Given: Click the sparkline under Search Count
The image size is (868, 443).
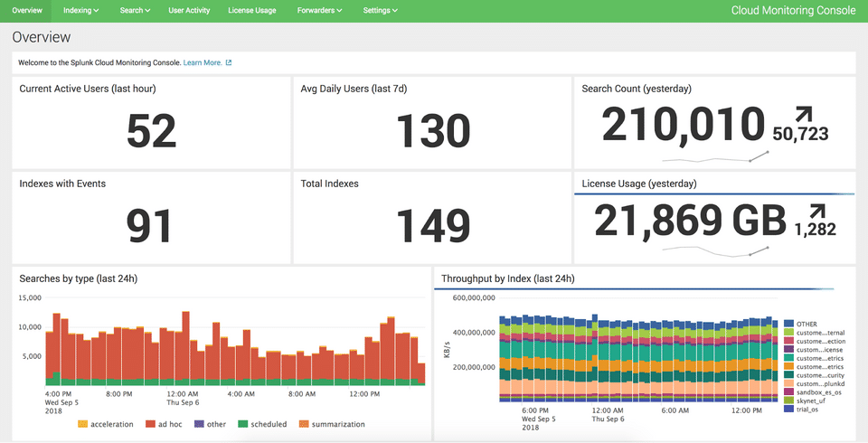Looking at the screenshot, I should point(714,157).
